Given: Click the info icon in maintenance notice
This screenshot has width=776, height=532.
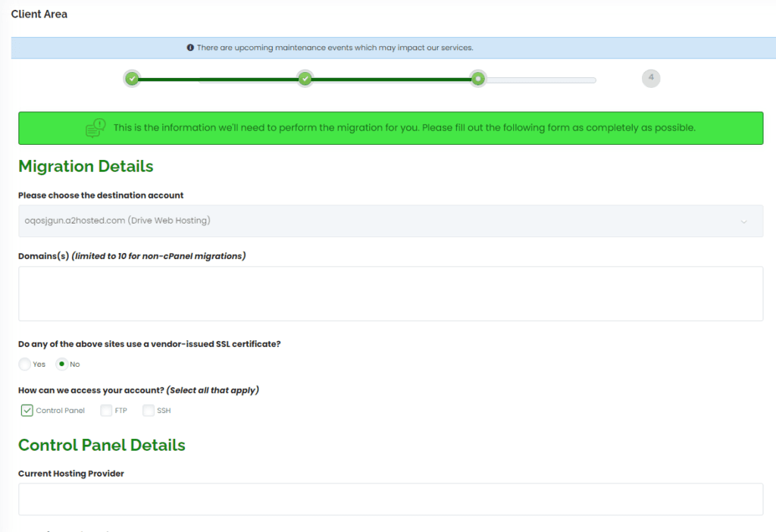Looking at the screenshot, I should (190, 48).
